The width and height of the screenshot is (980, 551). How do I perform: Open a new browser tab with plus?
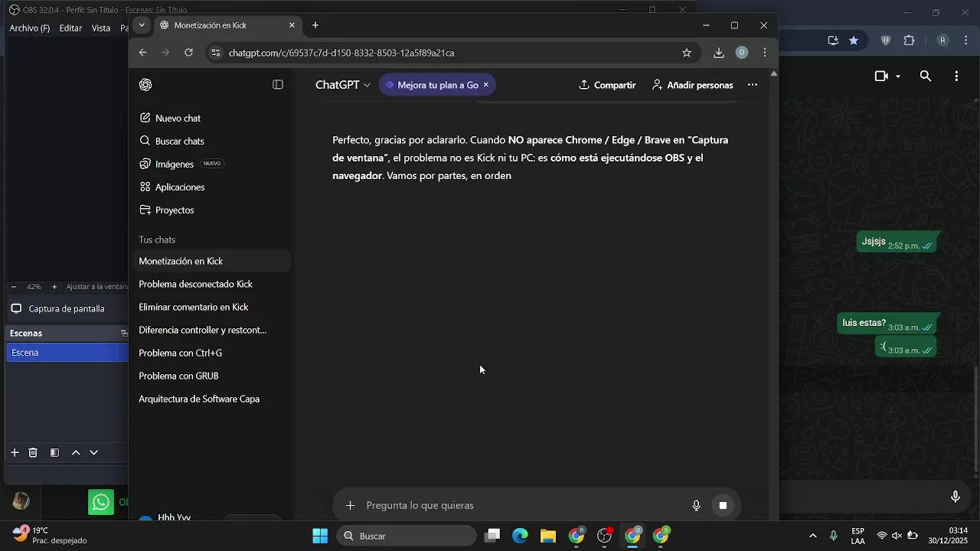315,25
